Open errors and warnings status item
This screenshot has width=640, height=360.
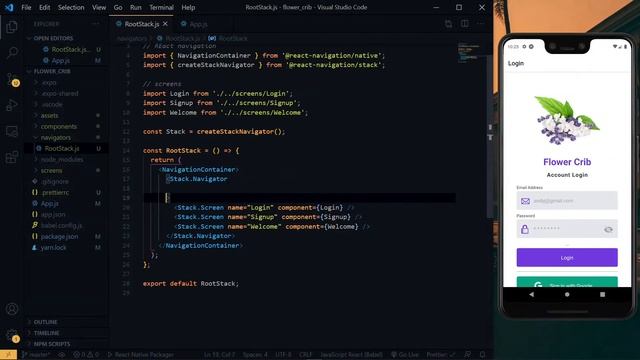[86, 355]
